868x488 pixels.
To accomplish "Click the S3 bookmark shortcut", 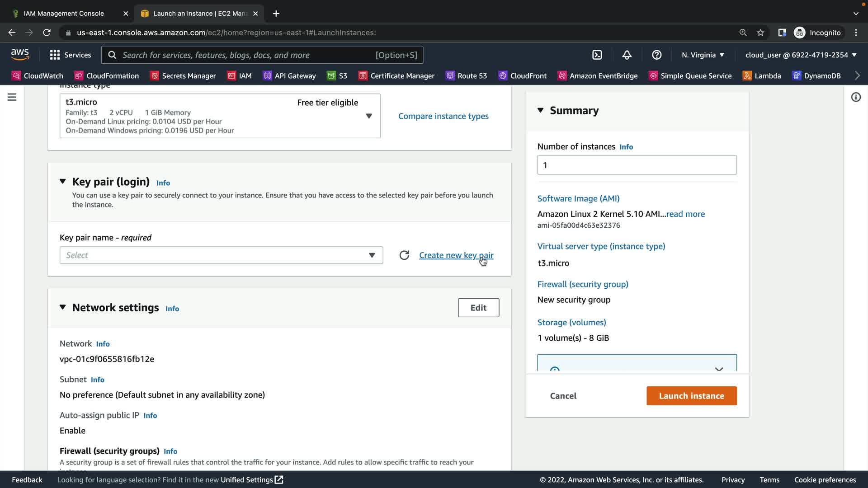I will [x=337, y=75].
